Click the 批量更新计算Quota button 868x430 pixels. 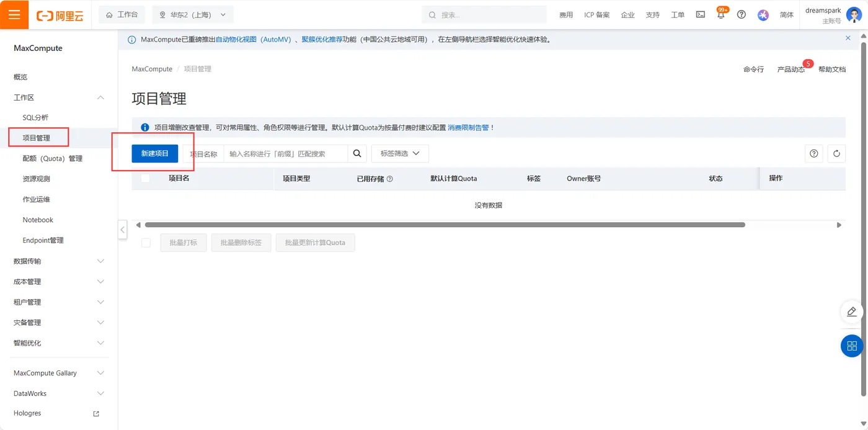(x=315, y=243)
